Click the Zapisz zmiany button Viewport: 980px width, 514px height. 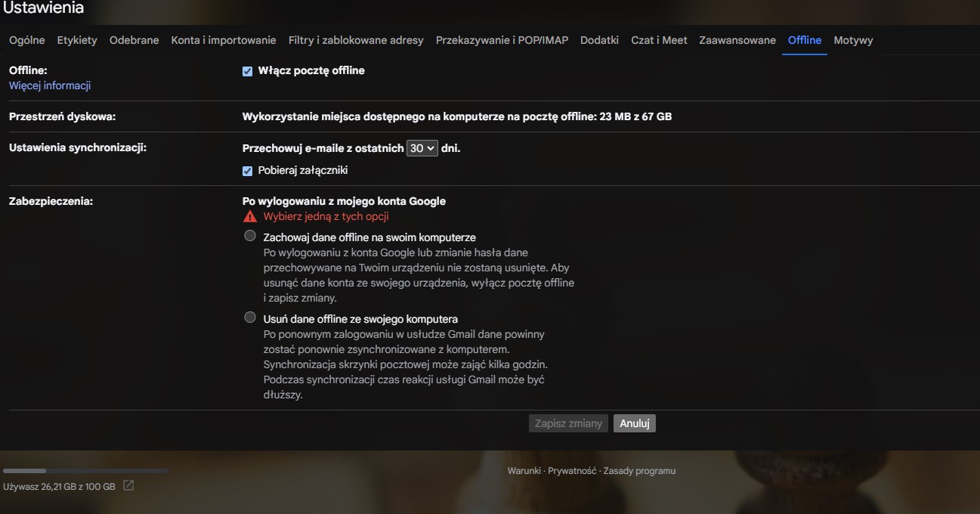[x=567, y=423]
